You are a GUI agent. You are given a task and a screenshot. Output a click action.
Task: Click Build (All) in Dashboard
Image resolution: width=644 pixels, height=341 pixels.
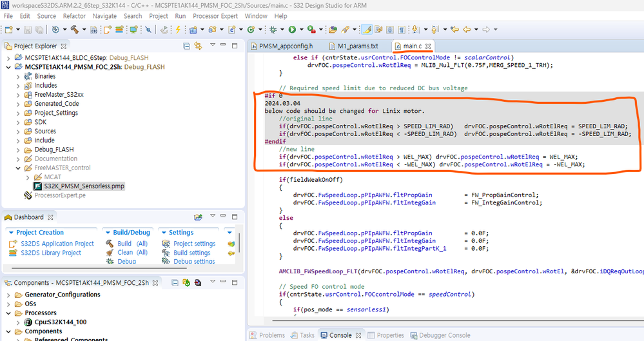(132, 244)
